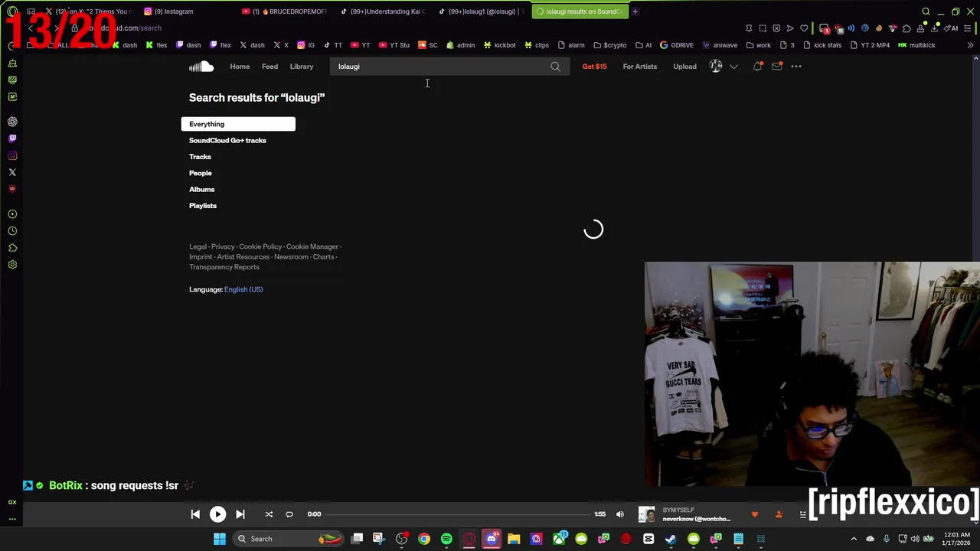Open the Legal footer link
Viewport: 980px width, 551px height.
tap(198, 246)
